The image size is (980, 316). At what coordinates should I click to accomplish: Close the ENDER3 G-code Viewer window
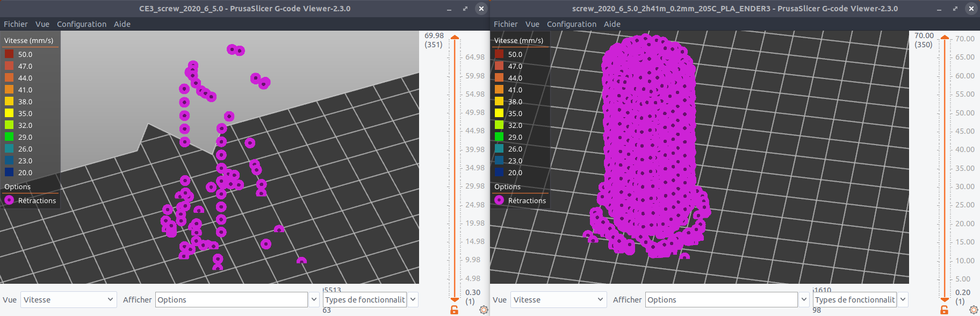[x=971, y=9]
